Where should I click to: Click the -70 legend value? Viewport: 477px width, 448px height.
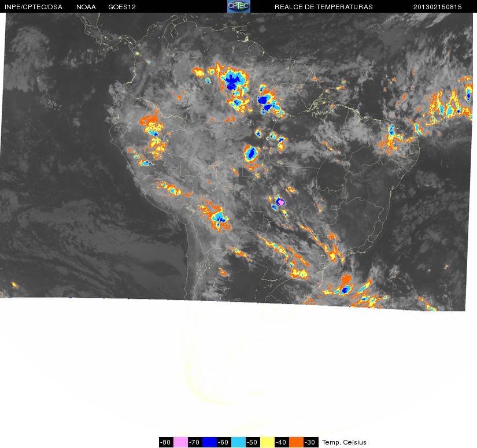pos(195,442)
